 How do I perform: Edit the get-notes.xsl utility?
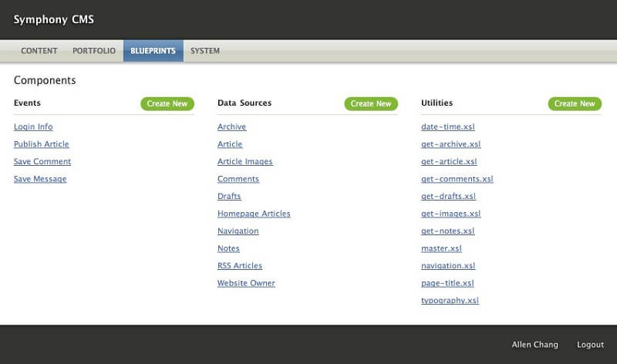click(448, 231)
